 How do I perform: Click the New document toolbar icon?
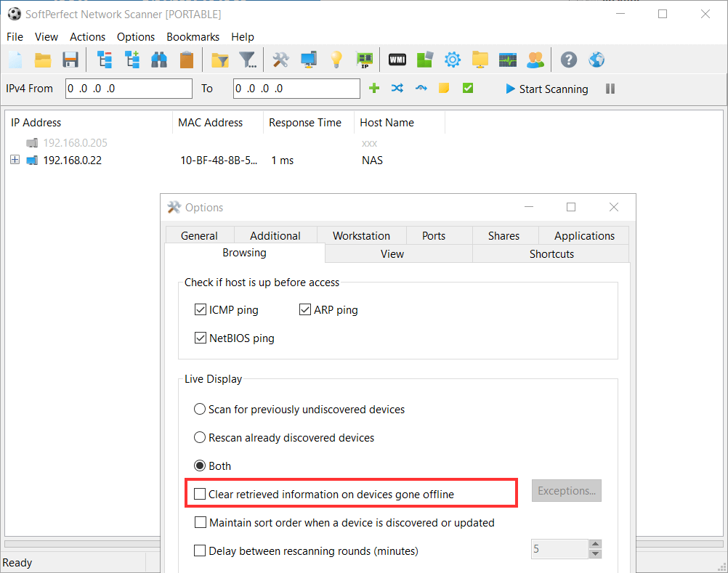[x=15, y=60]
